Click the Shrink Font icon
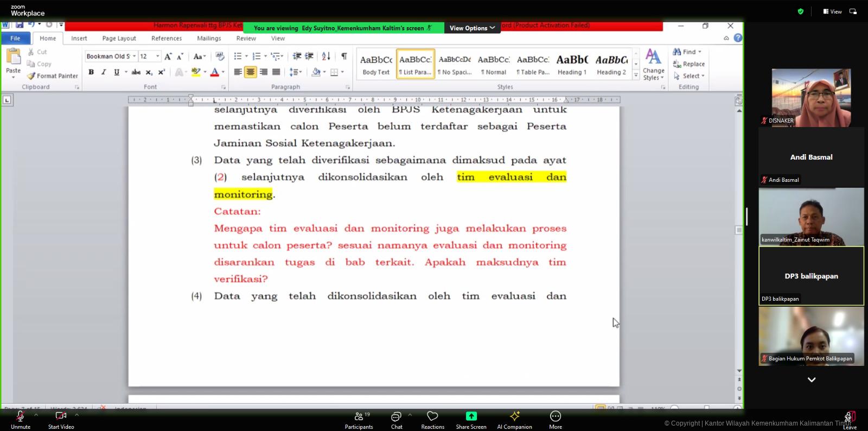868x431 pixels. (x=180, y=56)
